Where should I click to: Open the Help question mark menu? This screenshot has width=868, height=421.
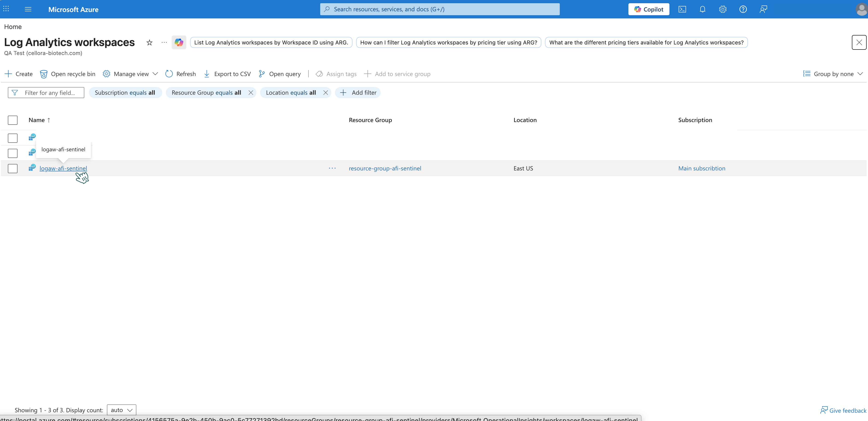coord(743,9)
